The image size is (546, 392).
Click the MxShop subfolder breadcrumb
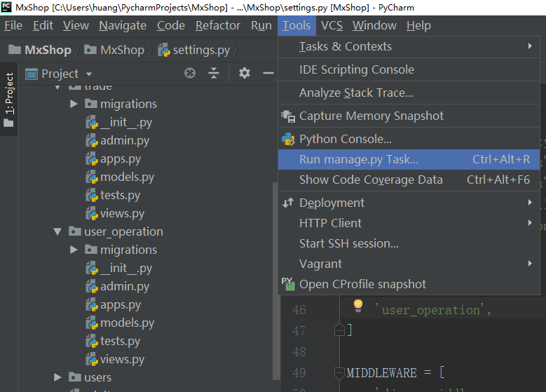[114, 50]
